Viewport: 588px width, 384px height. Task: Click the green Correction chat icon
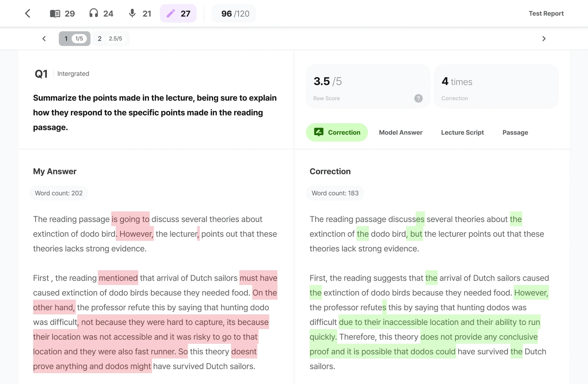coord(319,132)
